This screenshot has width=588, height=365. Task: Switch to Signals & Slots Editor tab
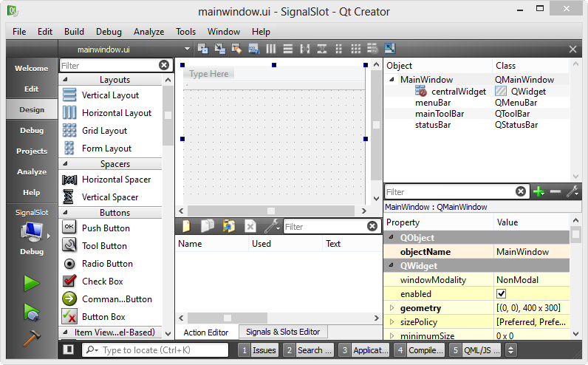283,332
